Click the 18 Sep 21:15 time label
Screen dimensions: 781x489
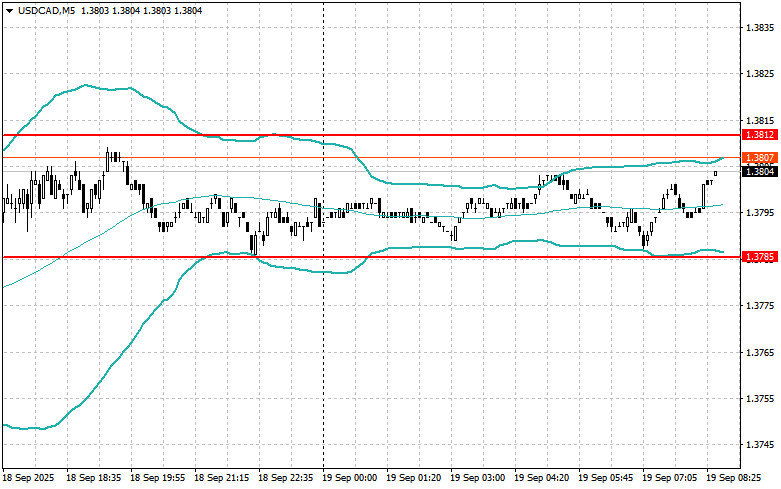coord(221,478)
